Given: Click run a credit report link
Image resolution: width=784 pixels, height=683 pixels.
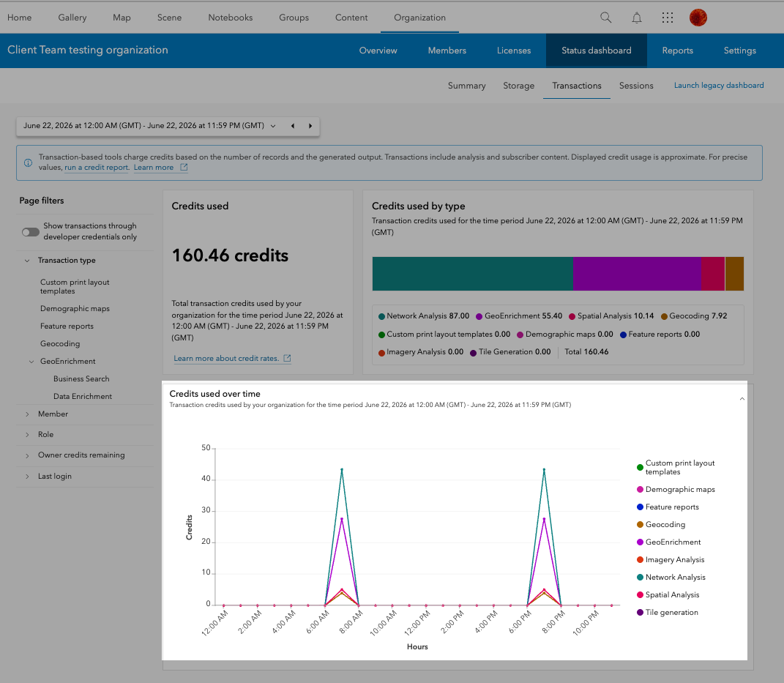Looking at the screenshot, I should tap(97, 168).
